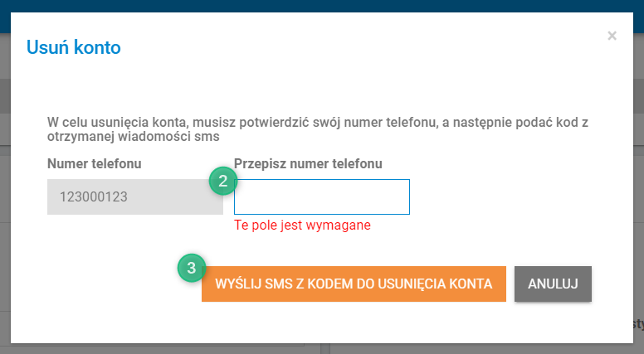This screenshot has width=644, height=354.
Task: Focus the Przepisz numer telefonu input
Action: click(x=322, y=196)
